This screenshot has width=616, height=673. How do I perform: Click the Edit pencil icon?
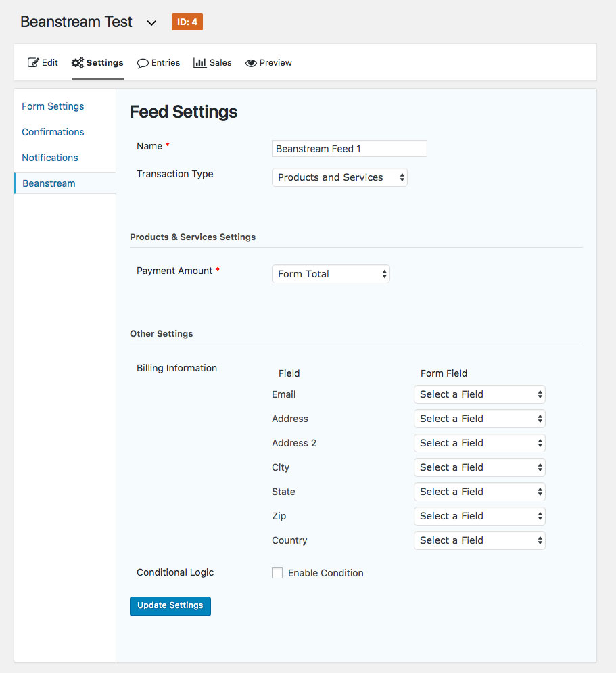(x=33, y=63)
